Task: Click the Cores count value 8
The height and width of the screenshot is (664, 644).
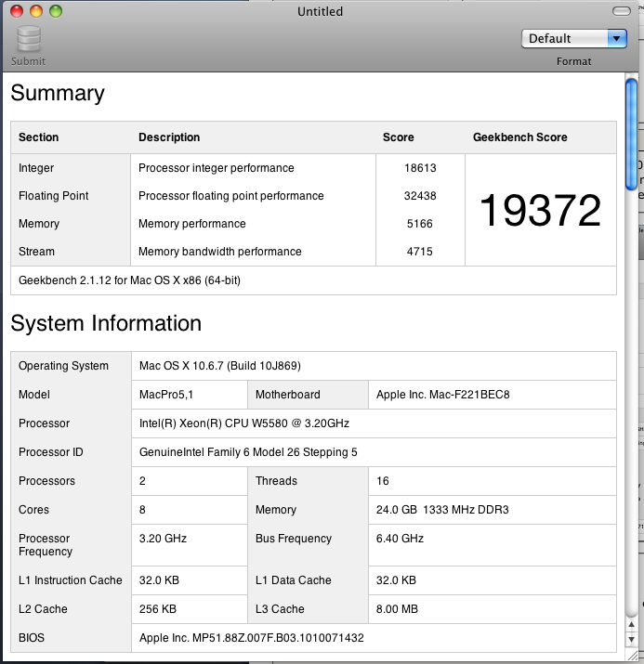Action: click(x=142, y=510)
